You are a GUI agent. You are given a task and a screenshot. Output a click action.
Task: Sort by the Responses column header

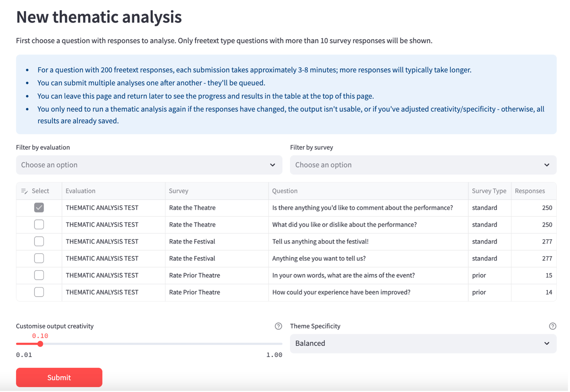pyautogui.click(x=530, y=191)
